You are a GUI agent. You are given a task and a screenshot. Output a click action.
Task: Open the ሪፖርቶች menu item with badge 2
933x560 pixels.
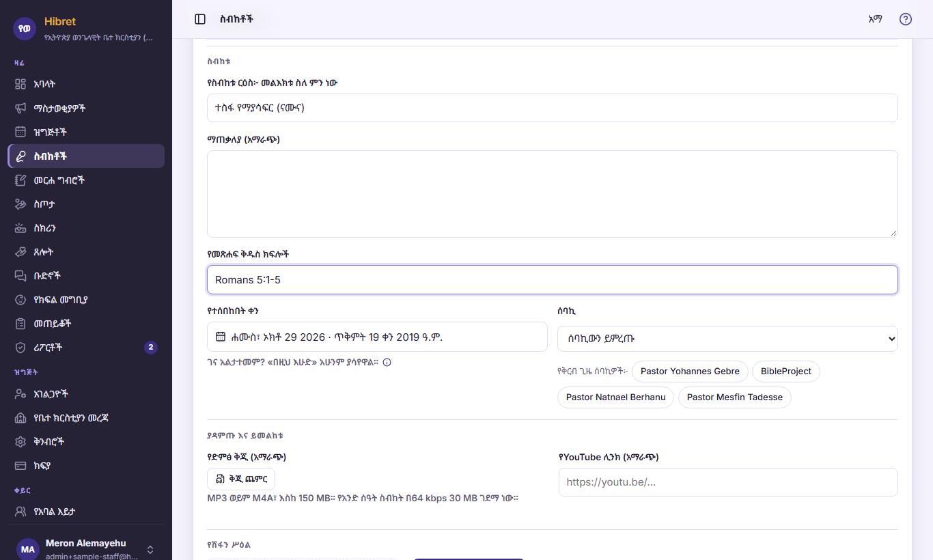click(86, 348)
